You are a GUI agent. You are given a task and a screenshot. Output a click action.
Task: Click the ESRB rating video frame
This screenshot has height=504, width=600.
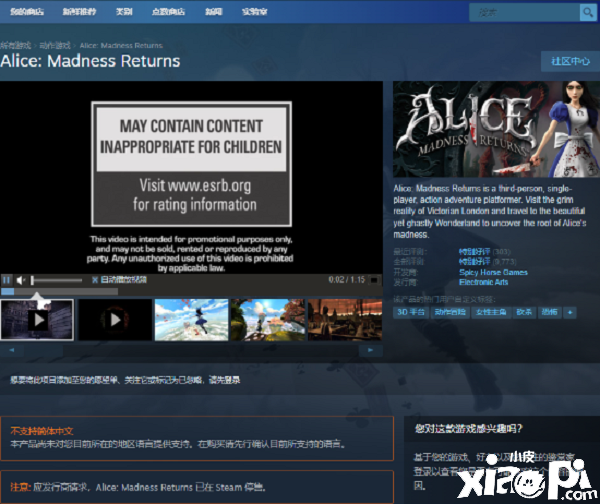pyautogui.click(x=191, y=178)
